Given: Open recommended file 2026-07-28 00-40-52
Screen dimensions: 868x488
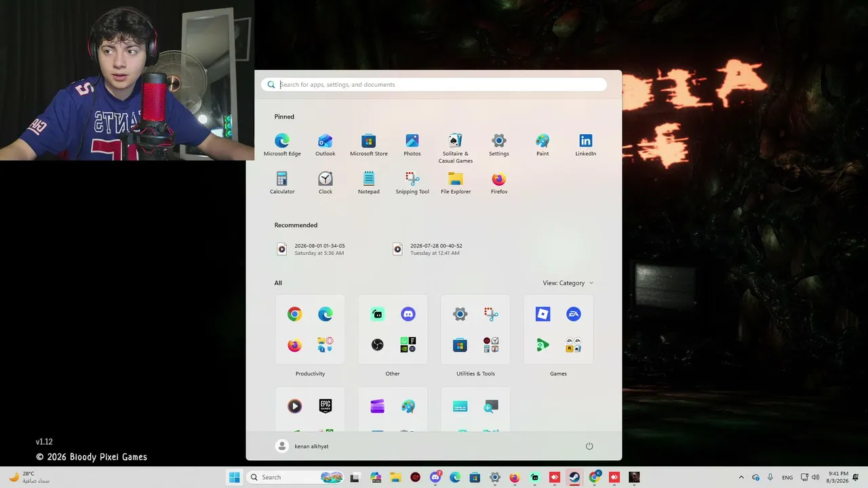Looking at the screenshot, I should [x=427, y=249].
